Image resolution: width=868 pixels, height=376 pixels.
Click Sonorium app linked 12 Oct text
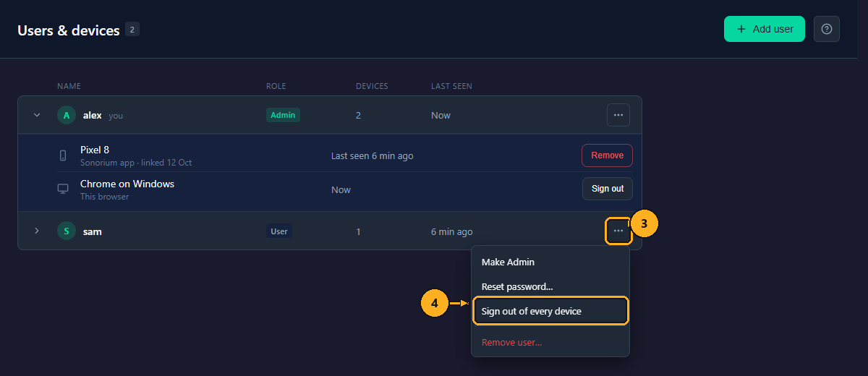pyautogui.click(x=136, y=163)
